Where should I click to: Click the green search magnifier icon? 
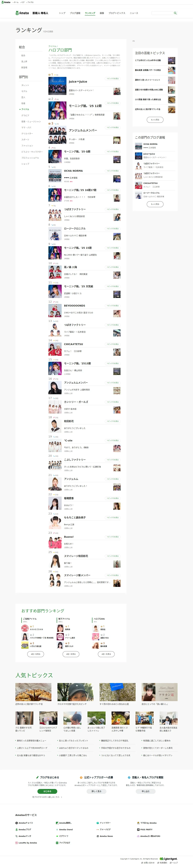pos(175,13)
